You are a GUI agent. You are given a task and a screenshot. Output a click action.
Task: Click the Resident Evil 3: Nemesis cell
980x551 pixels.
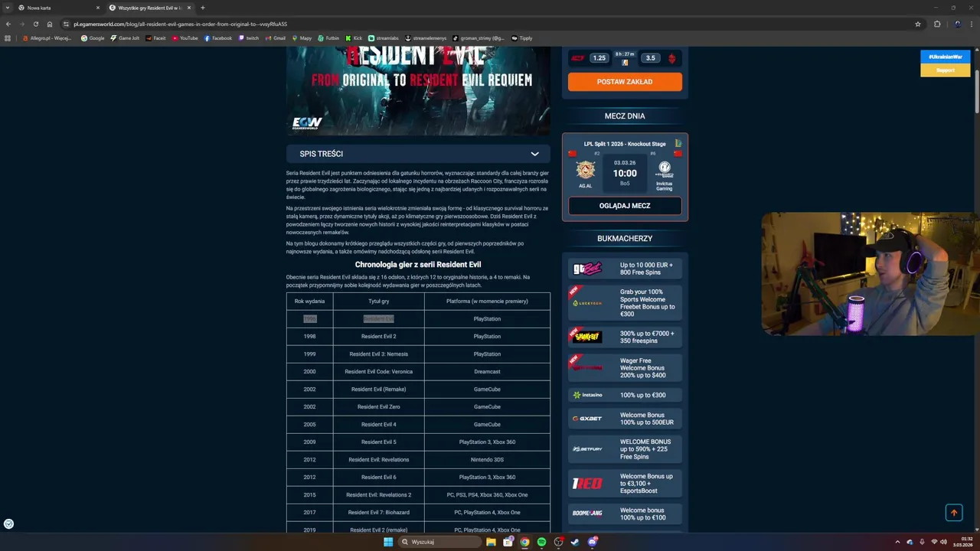378,354
